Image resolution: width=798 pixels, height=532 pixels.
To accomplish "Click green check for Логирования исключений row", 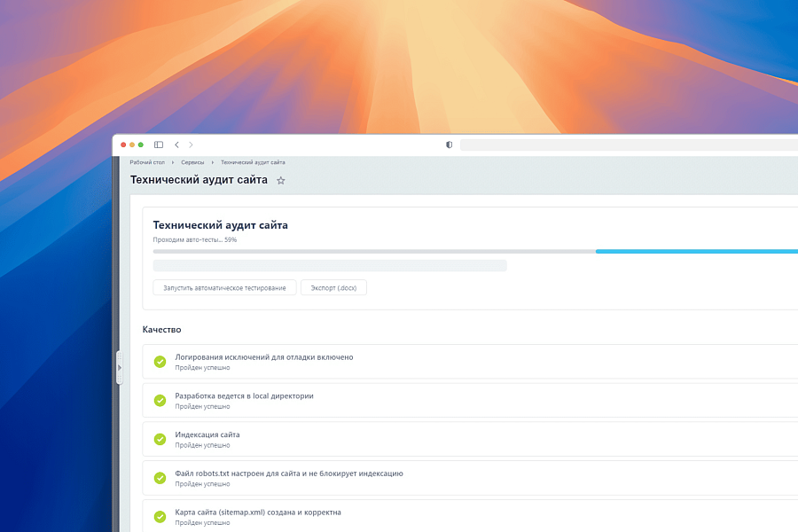I will 160,362.
